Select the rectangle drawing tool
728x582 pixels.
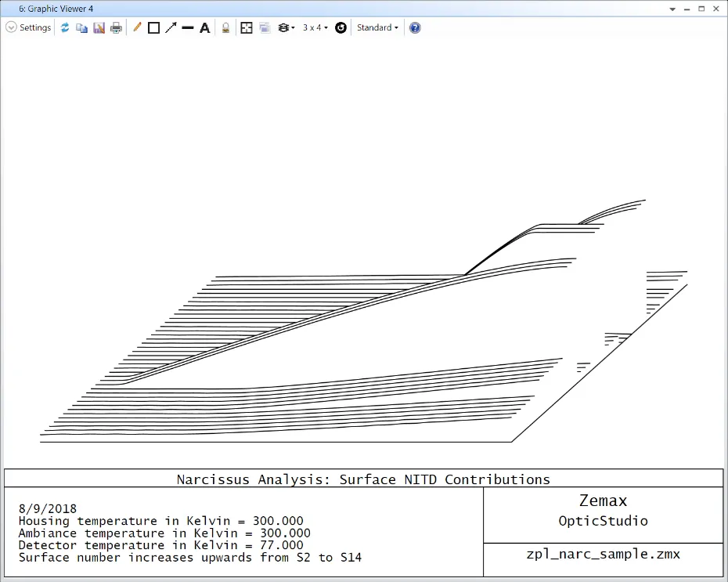(x=153, y=27)
